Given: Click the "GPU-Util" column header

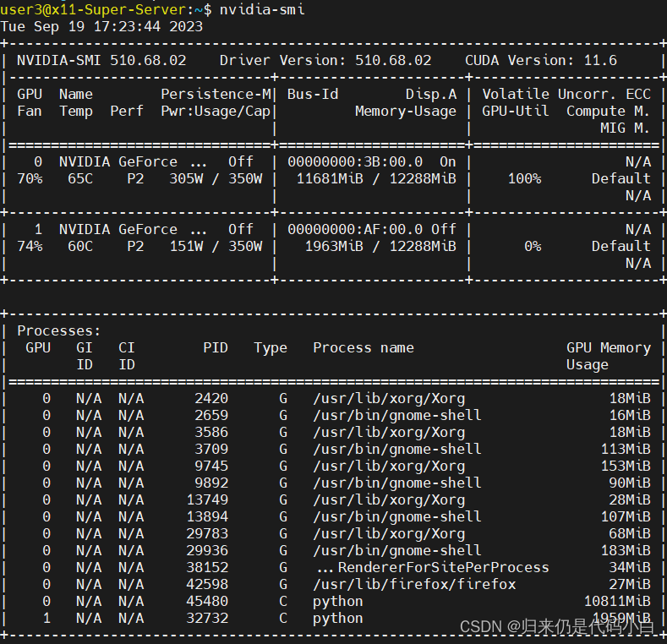Looking at the screenshot, I should point(515,112).
